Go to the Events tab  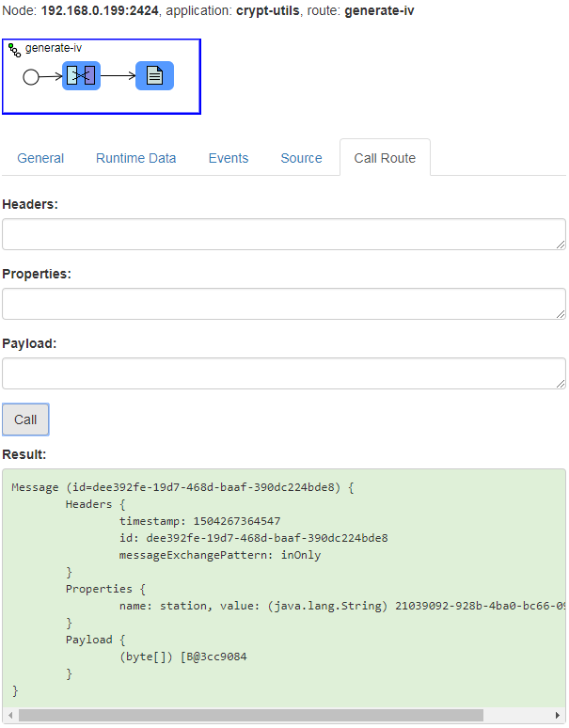click(229, 158)
